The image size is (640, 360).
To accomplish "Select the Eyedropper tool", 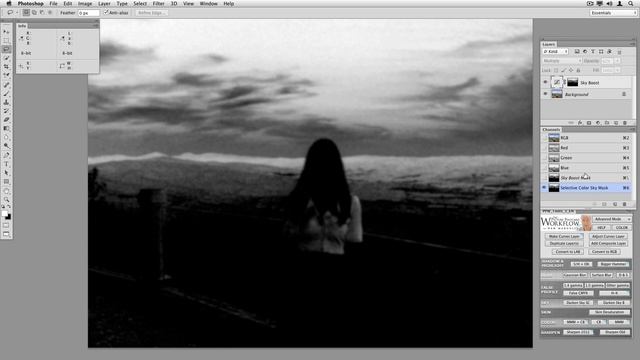I will click(6, 76).
